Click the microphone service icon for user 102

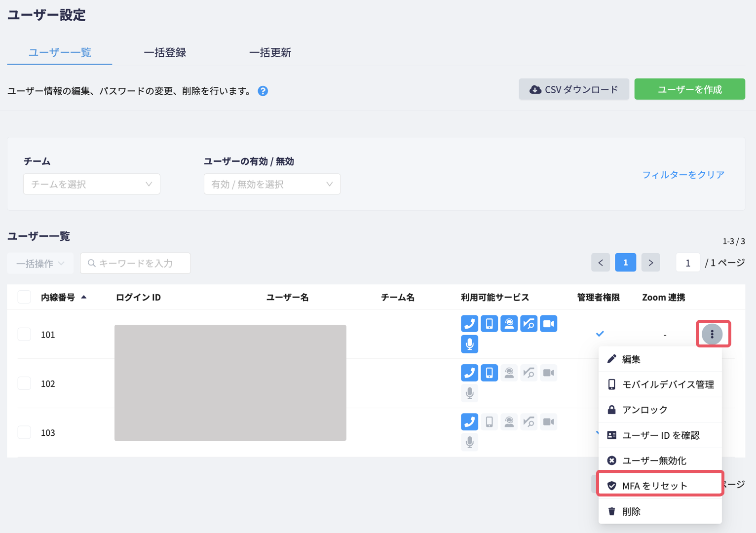[469, 393]
